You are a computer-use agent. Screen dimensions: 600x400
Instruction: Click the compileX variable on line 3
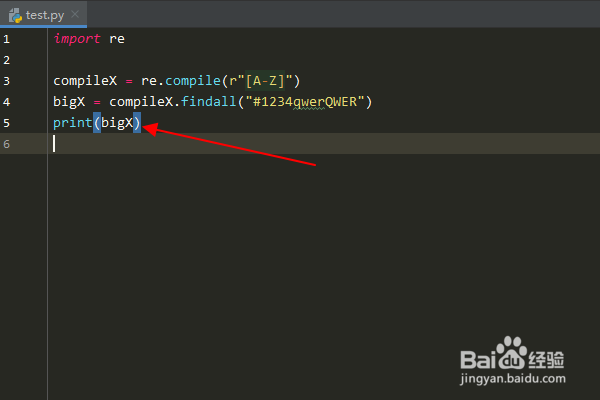pos(85,81)
